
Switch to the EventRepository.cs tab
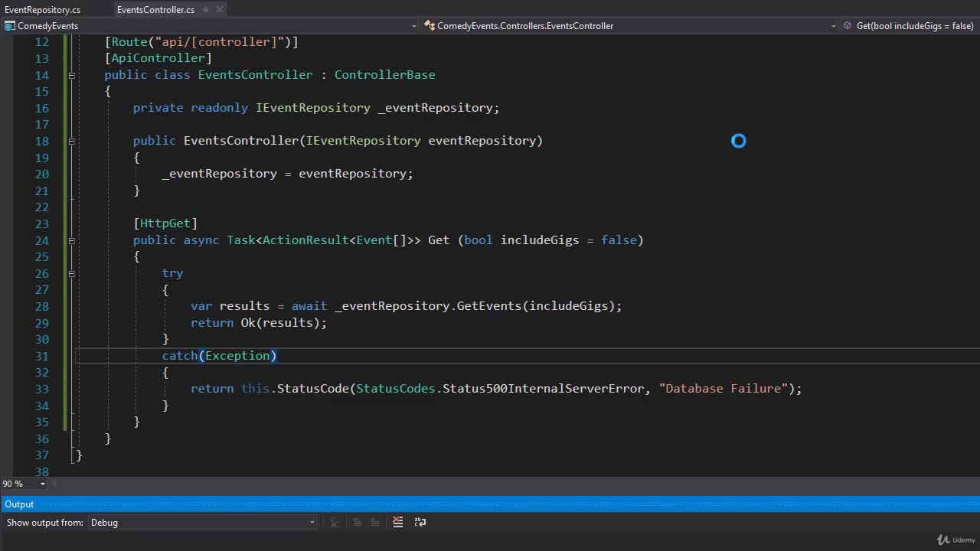click(x=43, y=10)
